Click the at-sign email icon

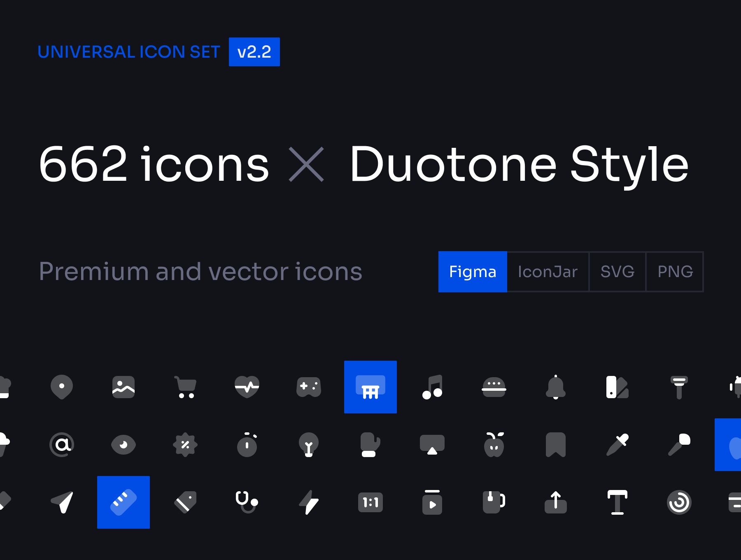[62, 445]
